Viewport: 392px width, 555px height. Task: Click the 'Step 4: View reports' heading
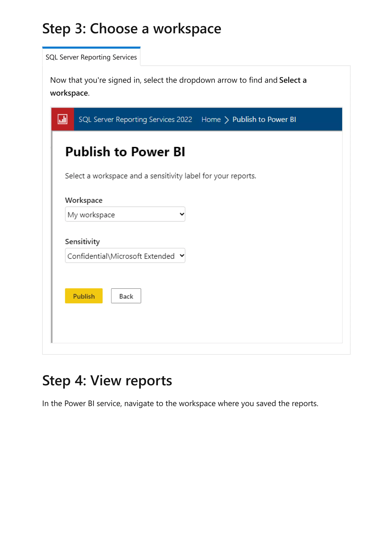coord(107,381)
